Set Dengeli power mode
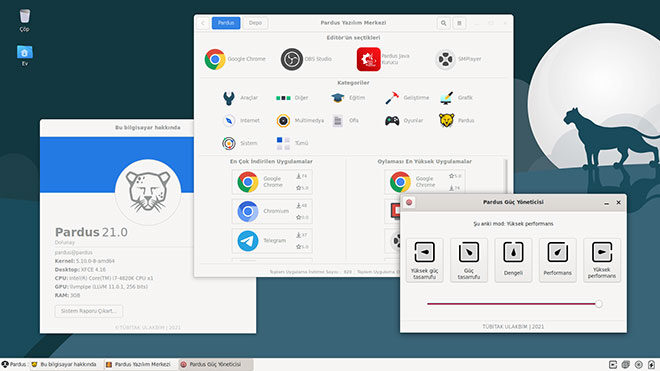Viewport: 660px width, 371px height. 513,260
